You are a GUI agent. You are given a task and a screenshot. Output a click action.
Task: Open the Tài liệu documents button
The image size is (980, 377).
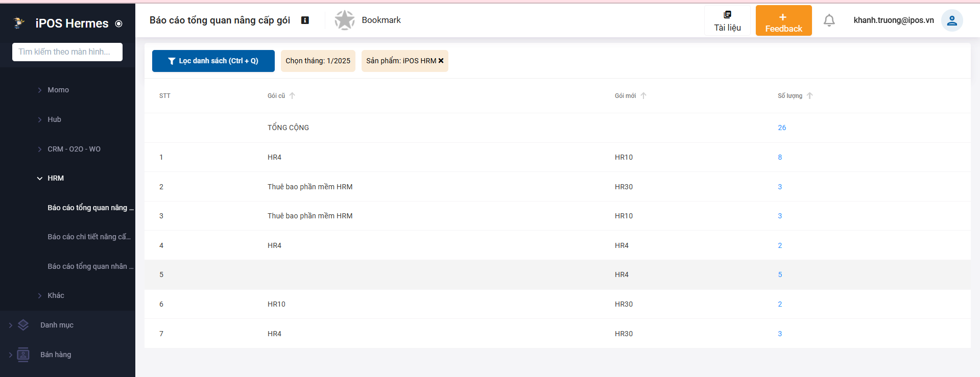coord(727,20)
